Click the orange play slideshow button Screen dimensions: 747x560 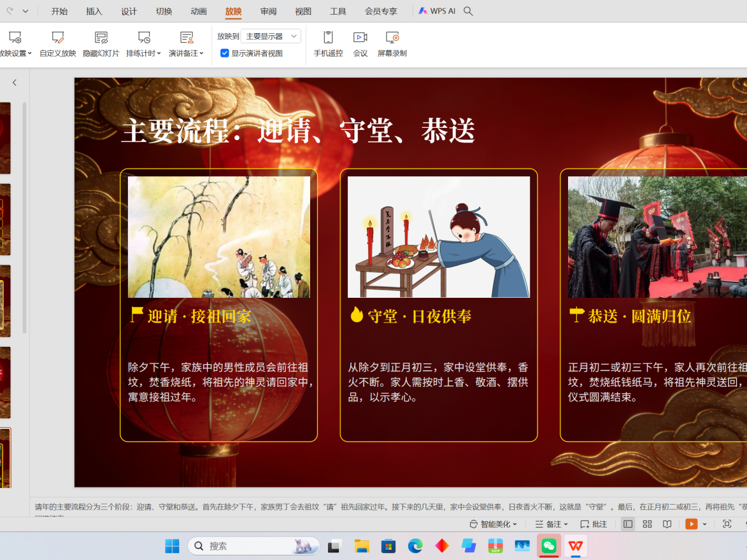click(x=691, y=524)
